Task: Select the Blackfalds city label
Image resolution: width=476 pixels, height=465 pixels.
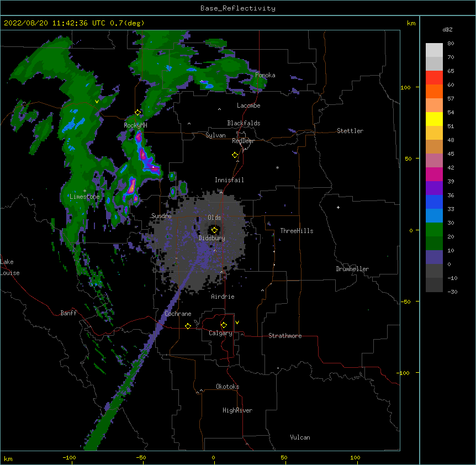Action: pos(244,123)
